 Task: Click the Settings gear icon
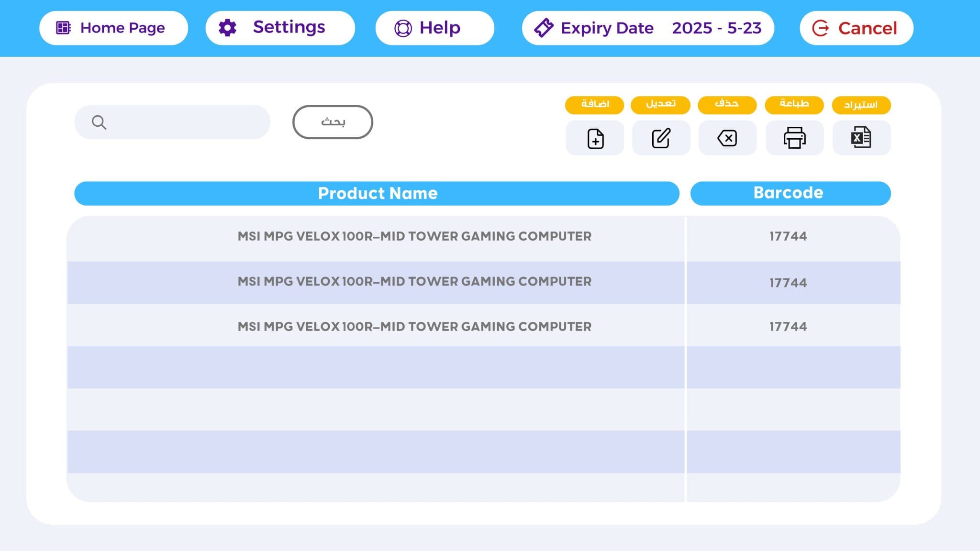pos(227,28)
